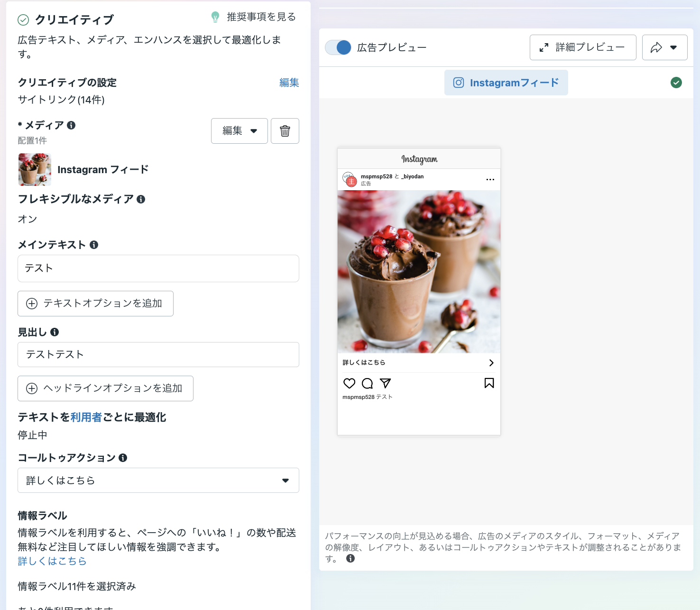Image resolution: width=700 pixels, height=610 pixels.
Task: Click the heart like icon in preview
Action: (349, 383)
